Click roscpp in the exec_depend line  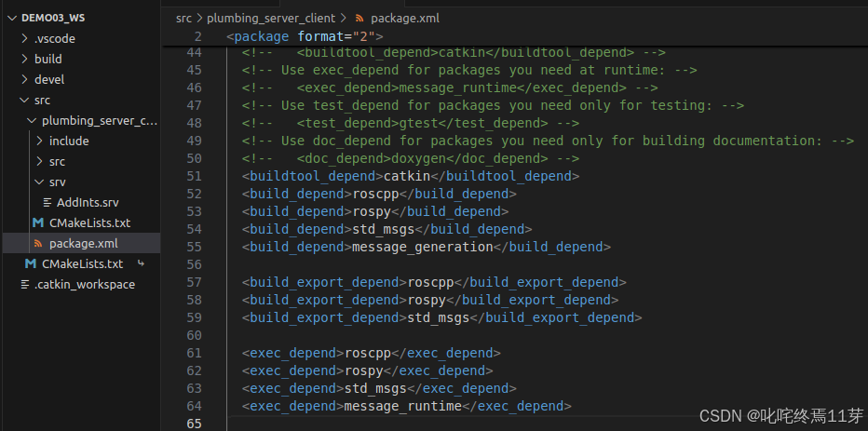point(368,353)
